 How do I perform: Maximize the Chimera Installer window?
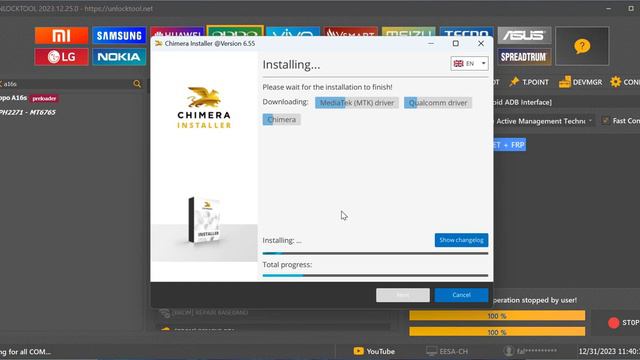click(456, 43)
